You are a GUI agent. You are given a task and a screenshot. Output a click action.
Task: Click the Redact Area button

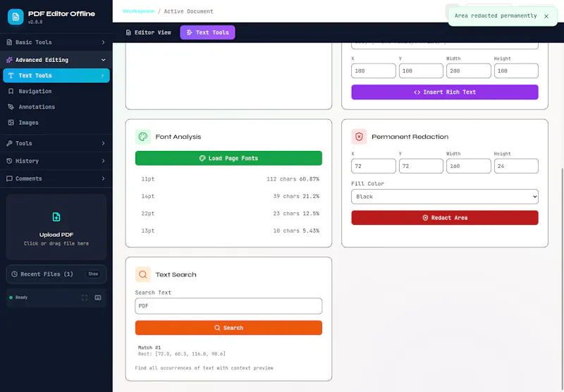click(445, 218)
